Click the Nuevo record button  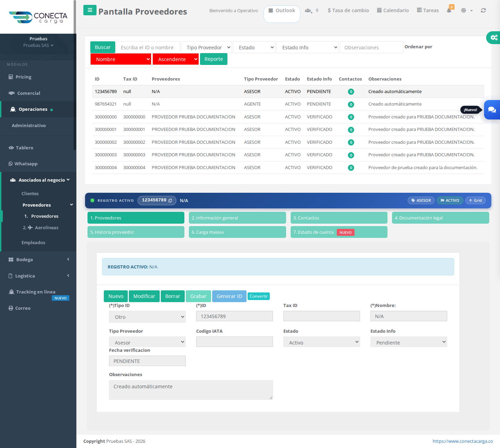(116, 296)
